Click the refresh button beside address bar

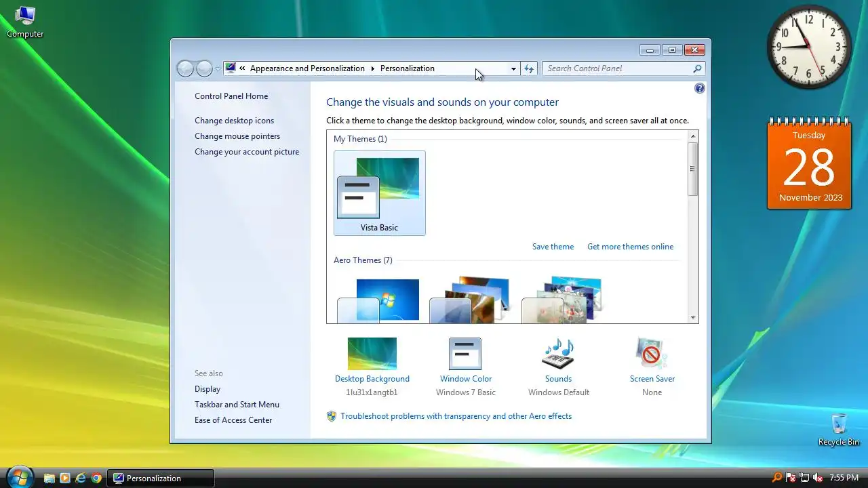point(529,68)
